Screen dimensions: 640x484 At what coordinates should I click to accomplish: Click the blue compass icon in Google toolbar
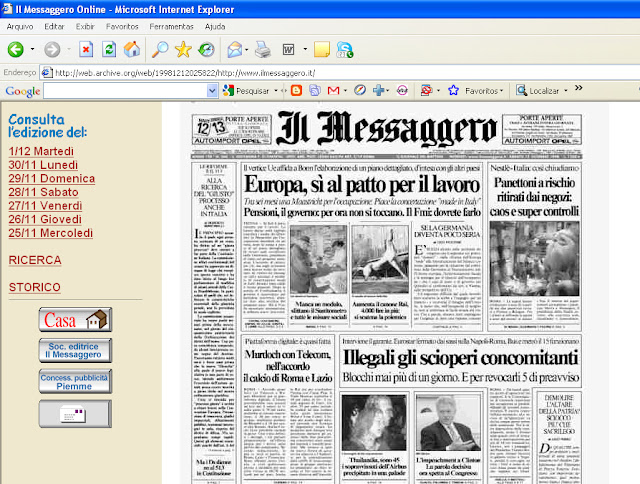pos(360,90)
